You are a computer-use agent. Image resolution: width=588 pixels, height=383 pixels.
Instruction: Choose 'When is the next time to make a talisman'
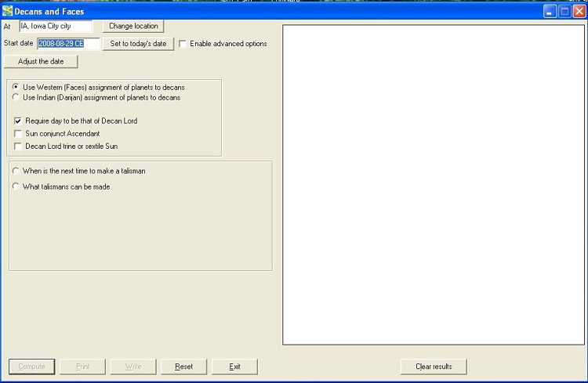coord(16,171)
